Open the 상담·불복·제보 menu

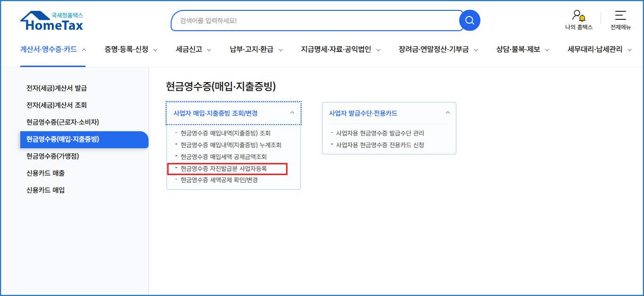pyautogui.click(x=517, y=49)
